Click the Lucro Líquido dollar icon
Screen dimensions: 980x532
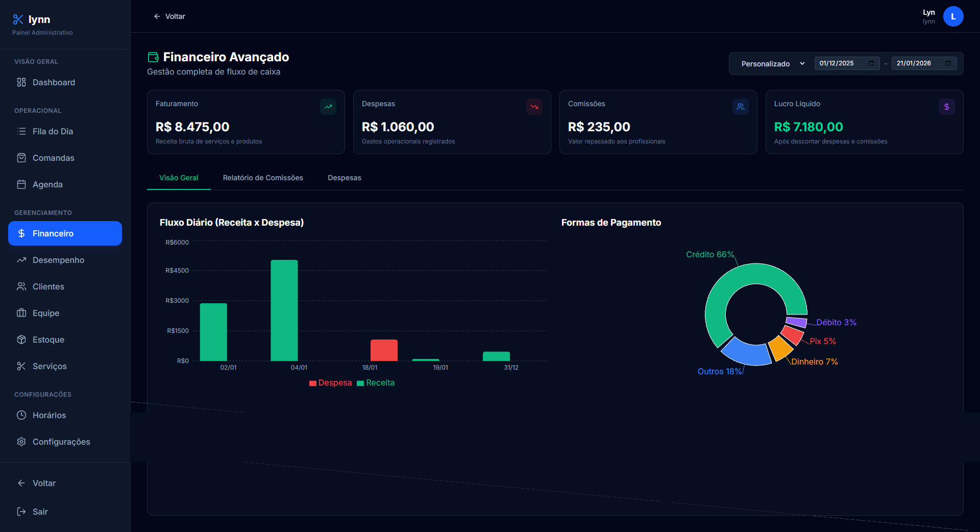pos(947,107)
